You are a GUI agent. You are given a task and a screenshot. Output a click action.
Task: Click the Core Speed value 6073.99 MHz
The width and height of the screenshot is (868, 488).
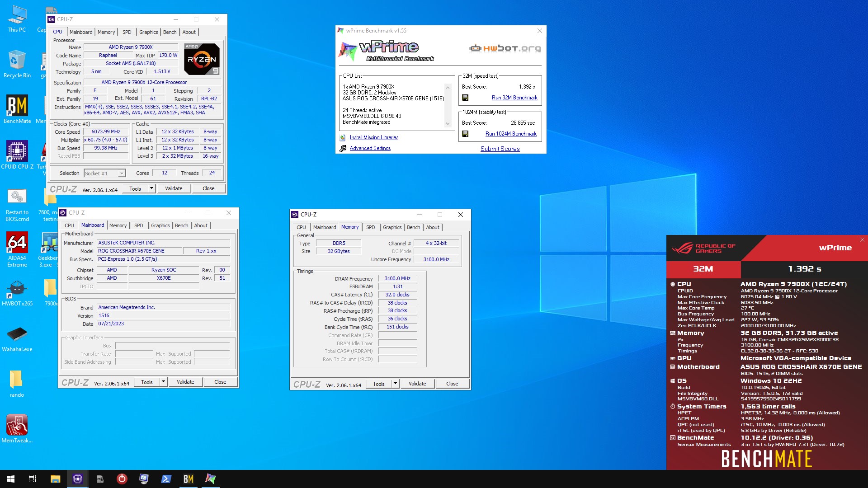[106, 132]
